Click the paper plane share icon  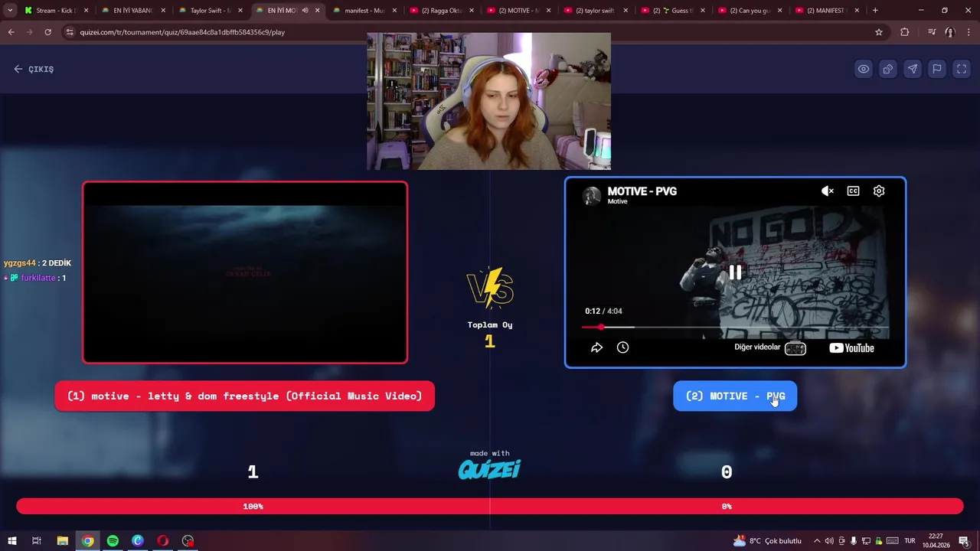click(x=913, y=69)
